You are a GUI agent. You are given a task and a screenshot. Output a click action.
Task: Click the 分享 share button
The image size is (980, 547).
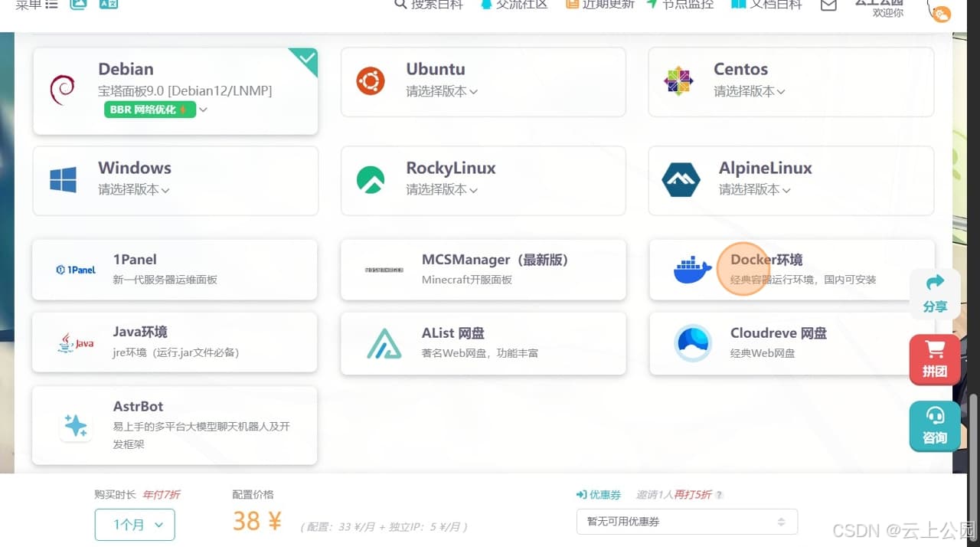pyautogui.click(x=935, y=294)
